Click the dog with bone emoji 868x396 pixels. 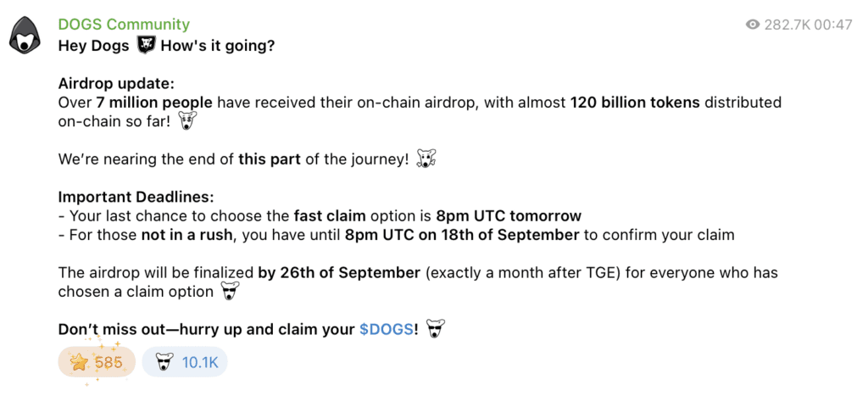426,159
